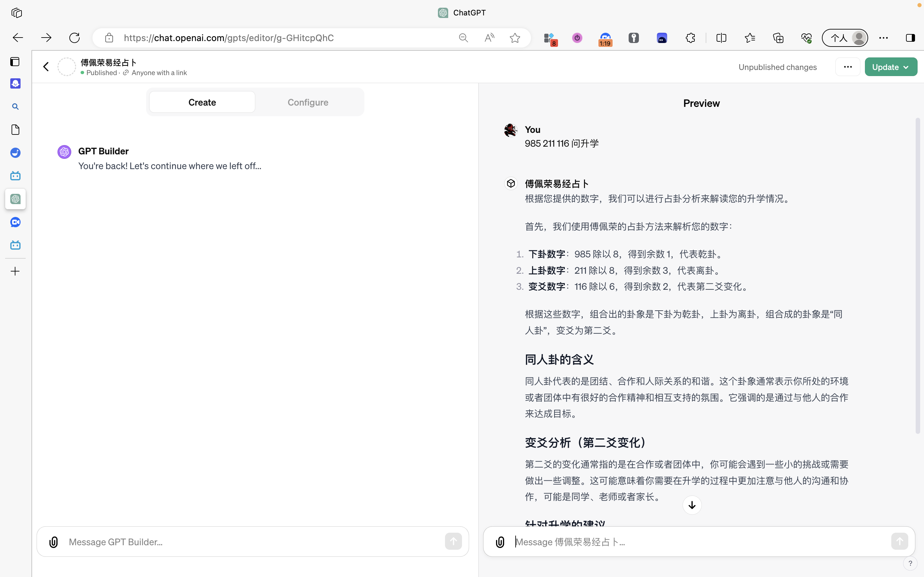924x577 pixels.
Task: Click the personal profile button
Action: click(x=844, y=38)
